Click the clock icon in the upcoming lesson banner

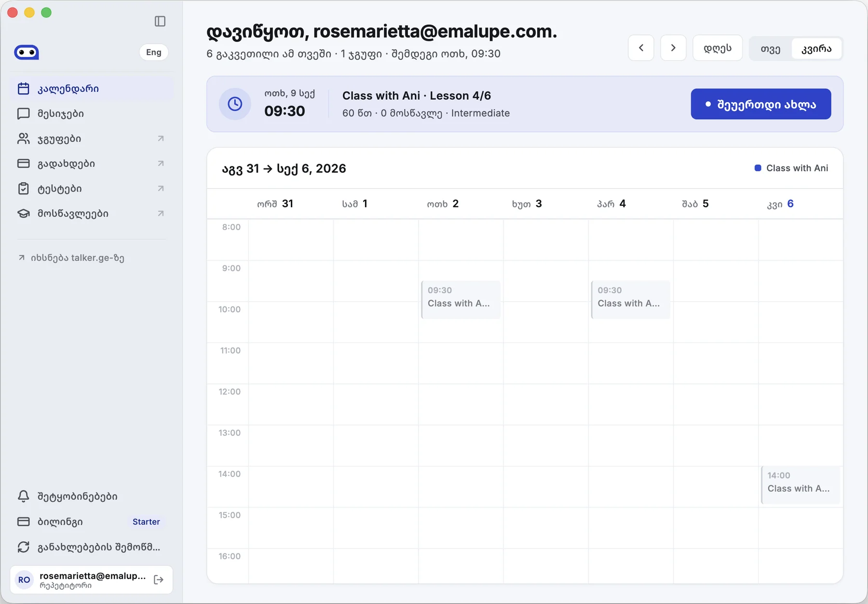235,104
